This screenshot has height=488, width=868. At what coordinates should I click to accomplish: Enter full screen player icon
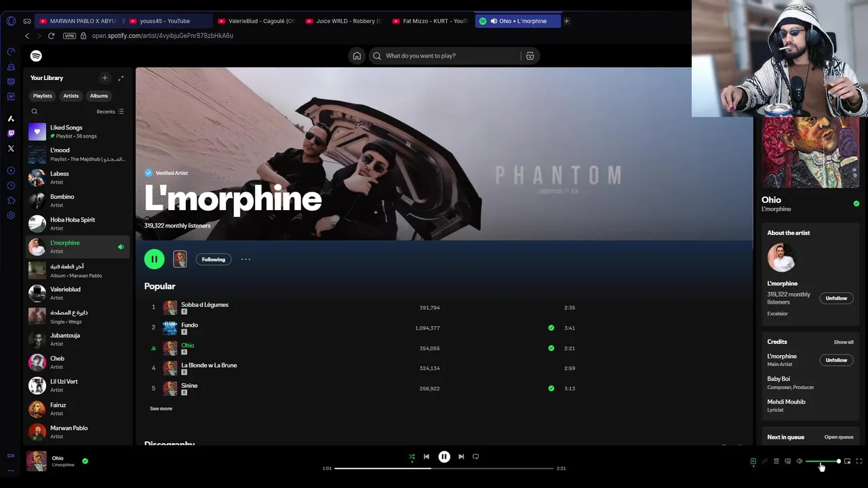tap(859, 462)
